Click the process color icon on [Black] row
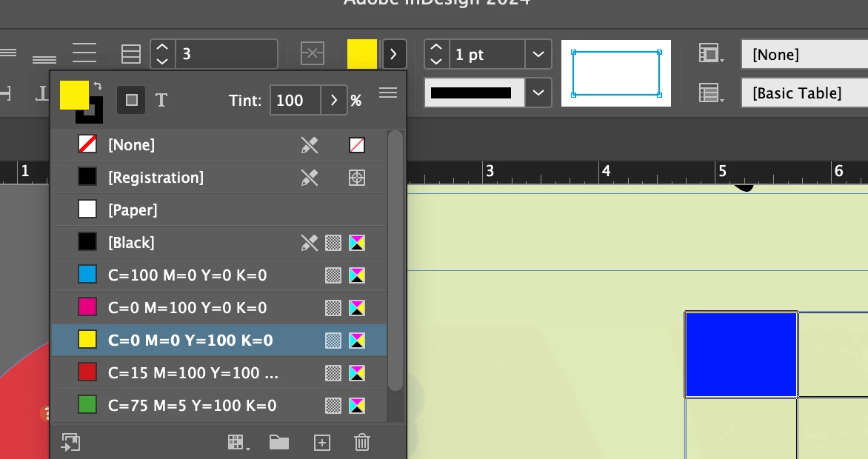This screenshot has height=459, width=868. click(x=333, y=243)
